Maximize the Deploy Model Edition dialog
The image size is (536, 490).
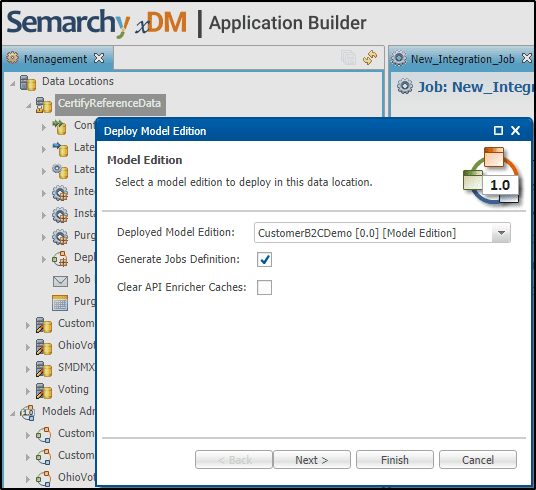pyautogui.click(x=498, y=131)
